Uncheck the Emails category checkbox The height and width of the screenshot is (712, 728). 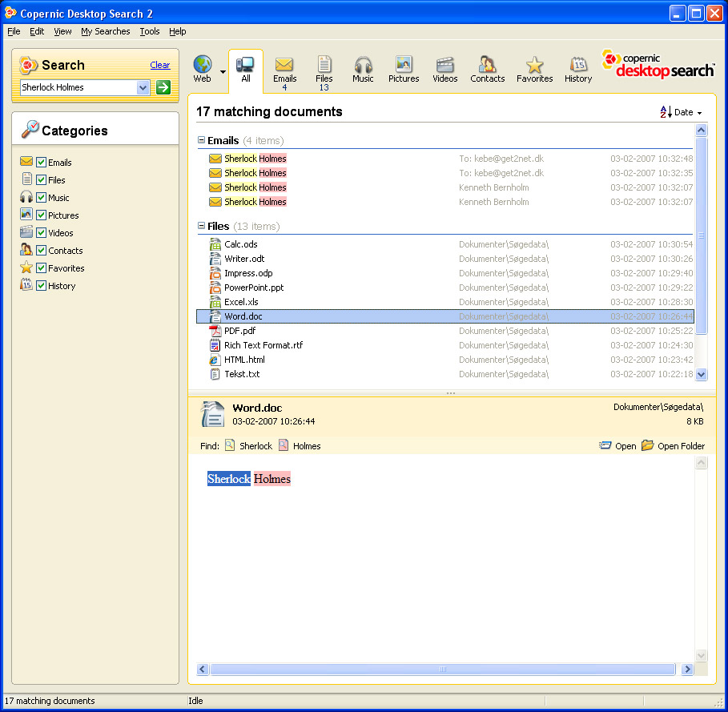coord(42,163)
